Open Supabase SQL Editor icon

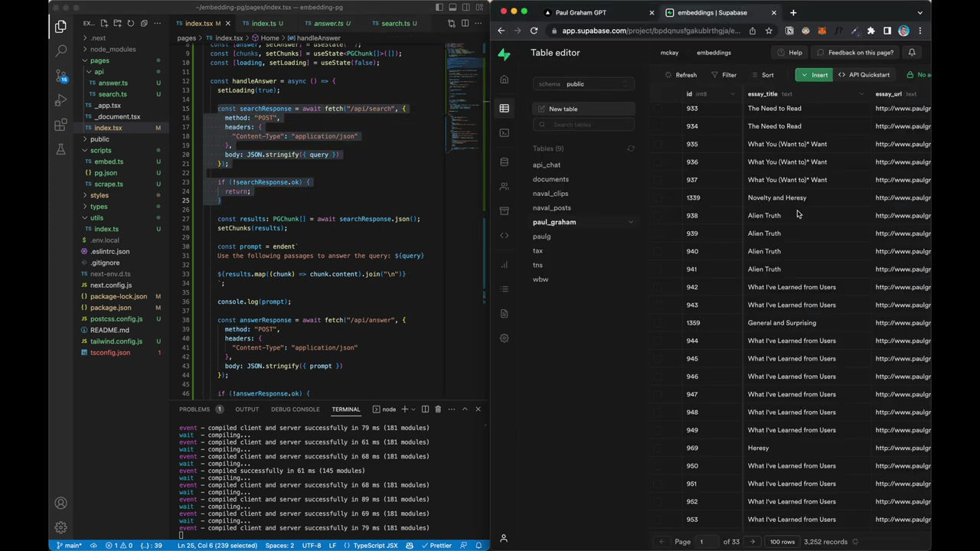504,132
